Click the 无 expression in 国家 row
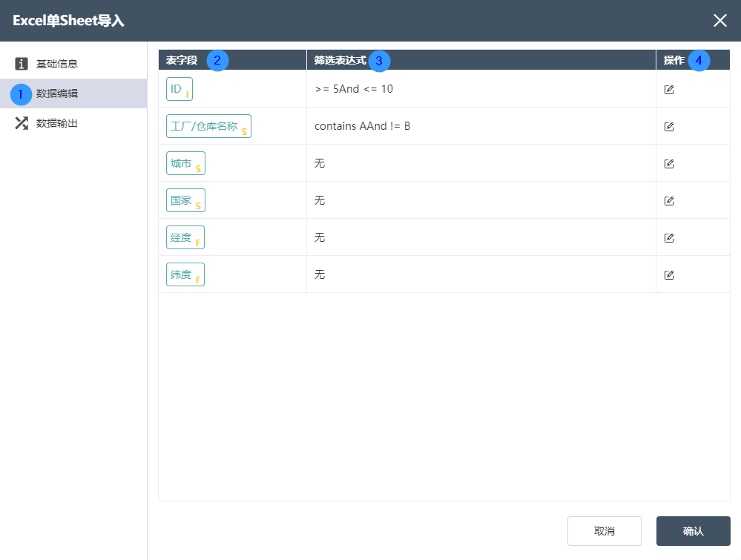 tap(320, 200)
